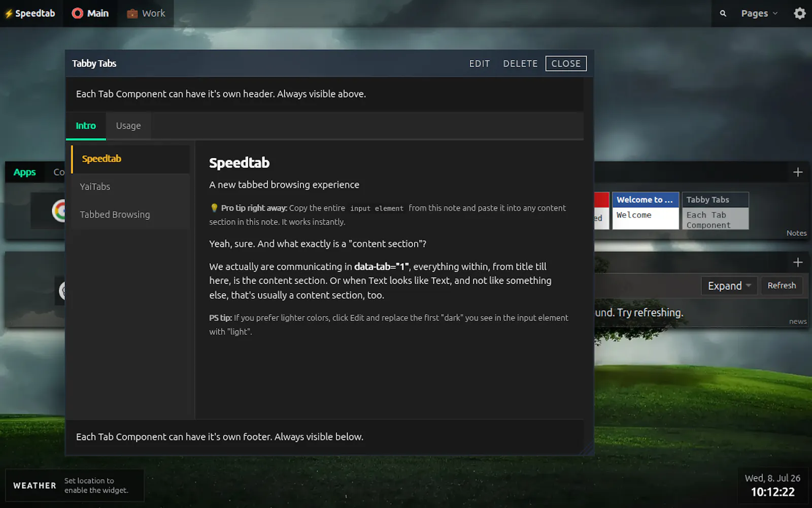Click the date 'Wed, 8. Jul 26'
The width and height of the screenshot is (812, 508).
[x=772, y=478]
